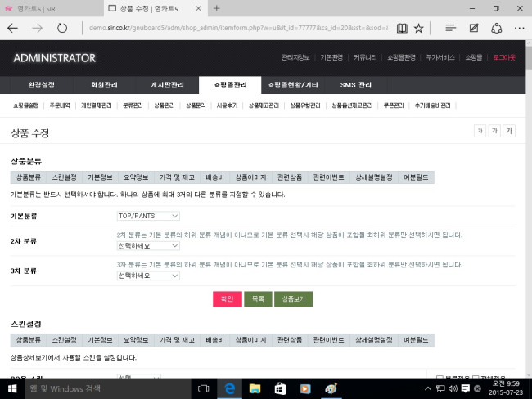532x399 pixels.
Task: Open File Explorer from the taskbar
Action: [255, 388]
